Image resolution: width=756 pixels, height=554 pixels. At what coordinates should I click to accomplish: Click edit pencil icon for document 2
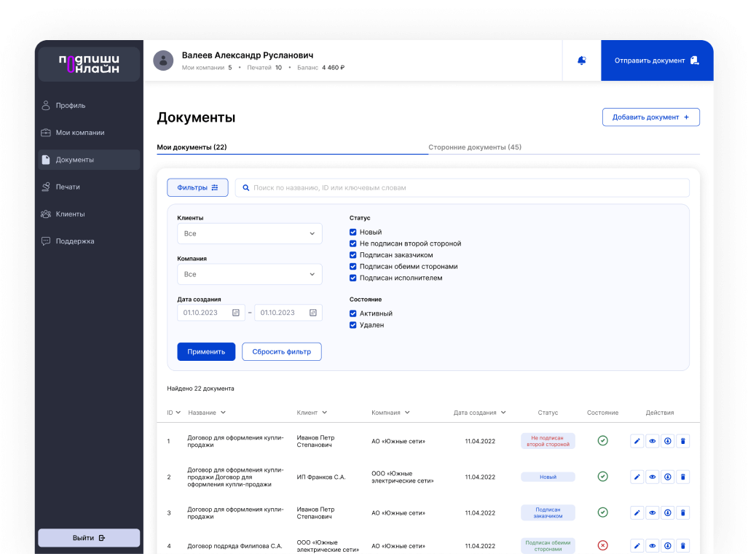pyautogui.click(x=637, y=477)
